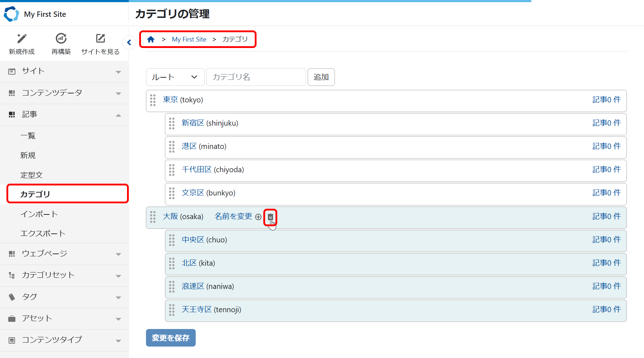Open the サイトを見る view site icon
Viewport: 644px width, 358px height.
(101, 39)
